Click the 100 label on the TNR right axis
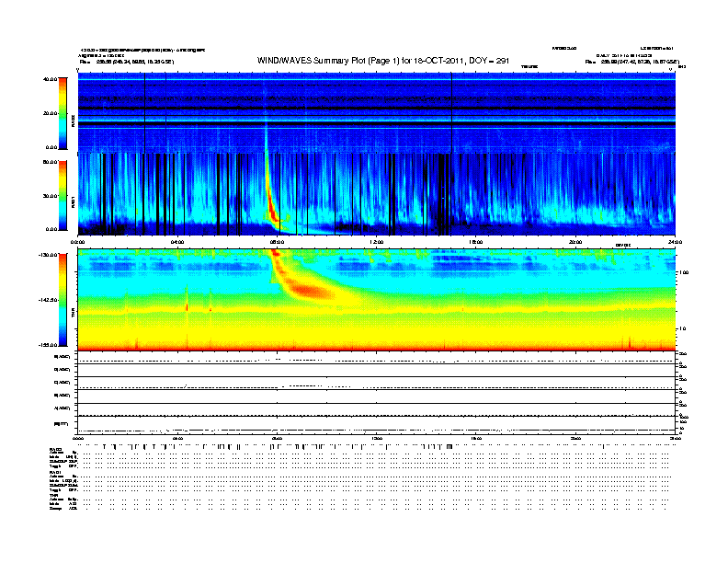Screen dimensions: 728x563 click(684, 272)
